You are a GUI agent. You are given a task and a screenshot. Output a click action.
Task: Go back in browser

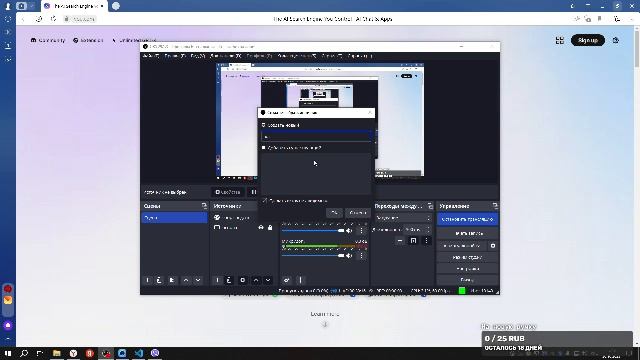coord(24,19)
